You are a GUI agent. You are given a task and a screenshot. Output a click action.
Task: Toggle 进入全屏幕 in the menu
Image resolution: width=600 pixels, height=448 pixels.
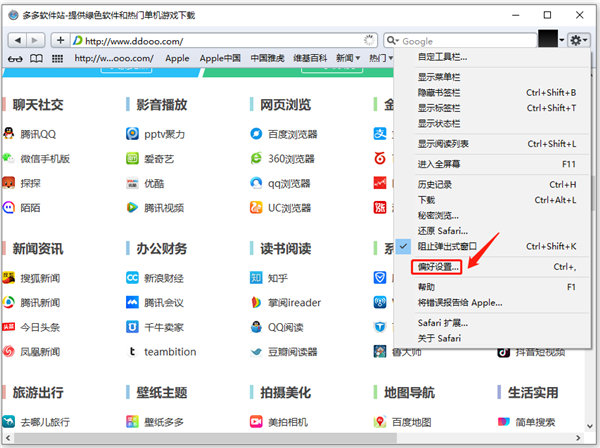[492, 164]
